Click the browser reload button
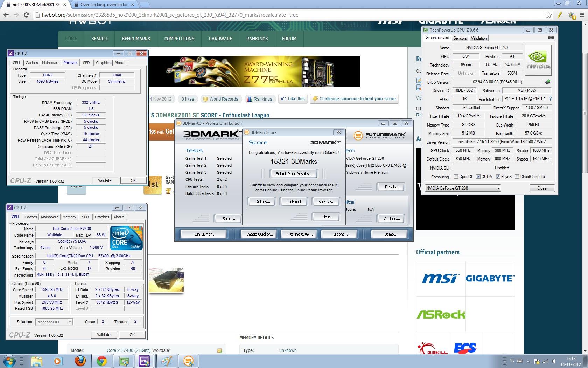 coord(26,15)
